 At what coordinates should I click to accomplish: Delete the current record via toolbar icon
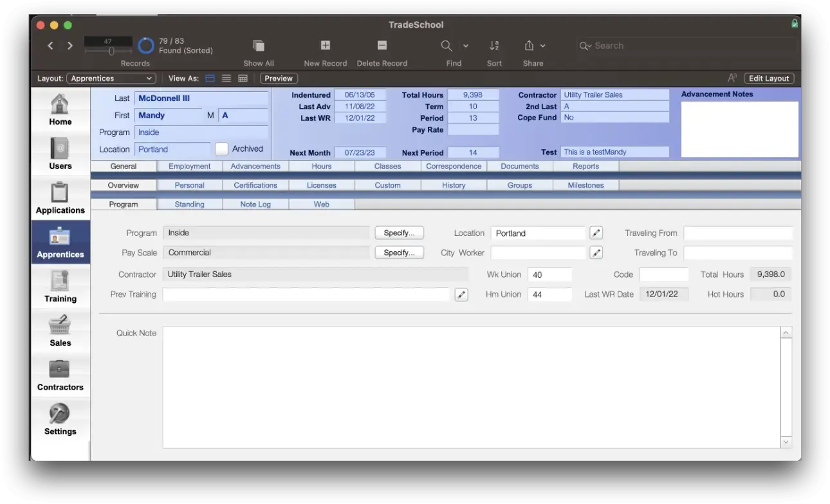(382, 46)
